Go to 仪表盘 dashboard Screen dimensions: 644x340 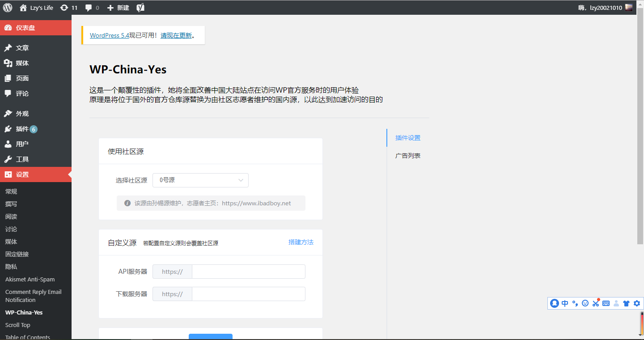tap(36, 28)
